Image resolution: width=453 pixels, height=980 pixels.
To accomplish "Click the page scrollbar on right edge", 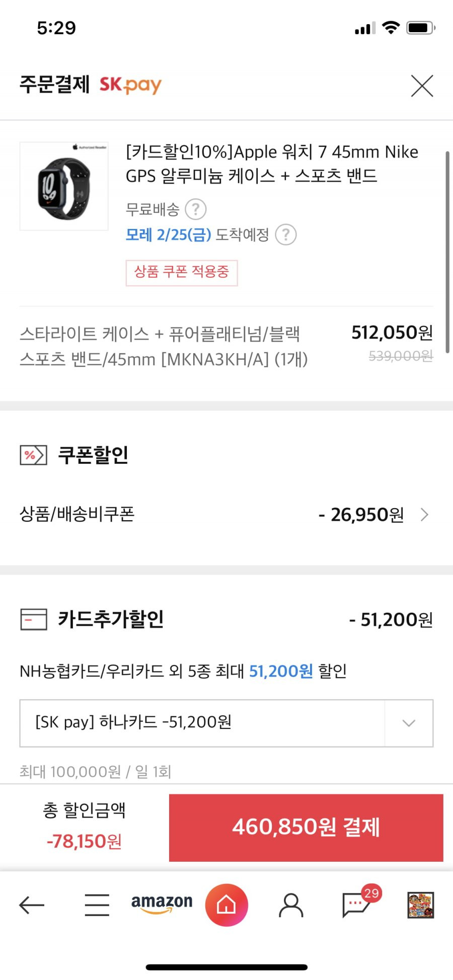I will tap(447, 252).
